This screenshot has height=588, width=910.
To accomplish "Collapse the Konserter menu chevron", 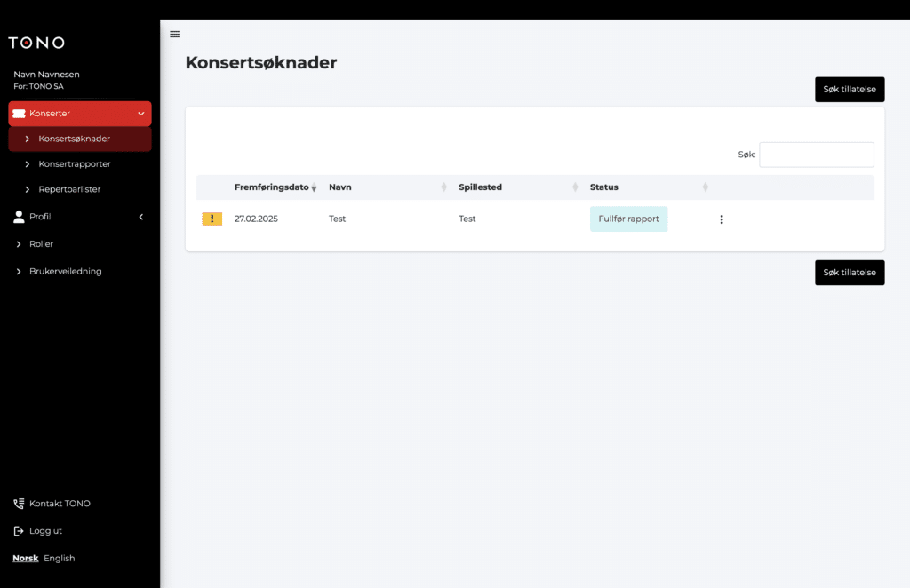I will pos(141,114).
